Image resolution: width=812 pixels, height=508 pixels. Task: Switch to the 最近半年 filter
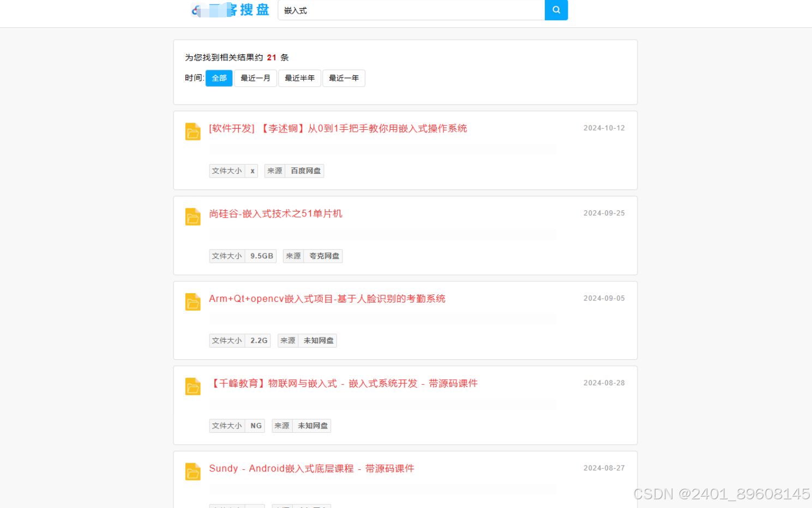tap(299, 78)
